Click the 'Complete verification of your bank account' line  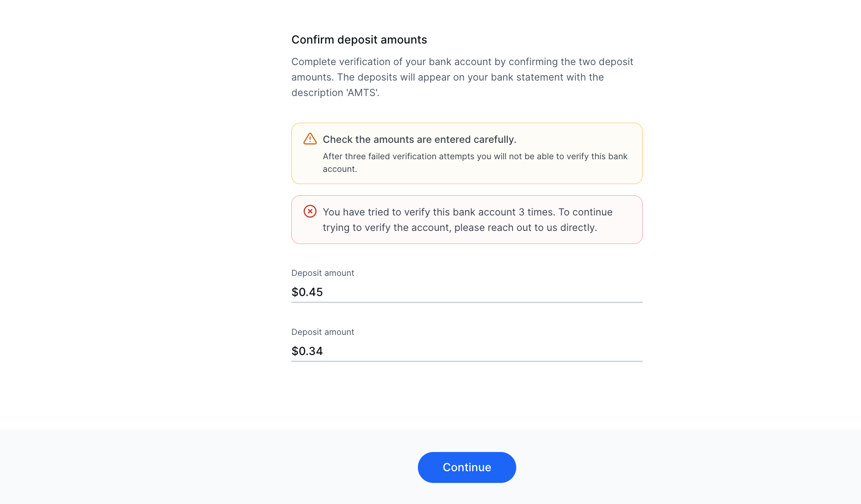(x=462, y=62)
